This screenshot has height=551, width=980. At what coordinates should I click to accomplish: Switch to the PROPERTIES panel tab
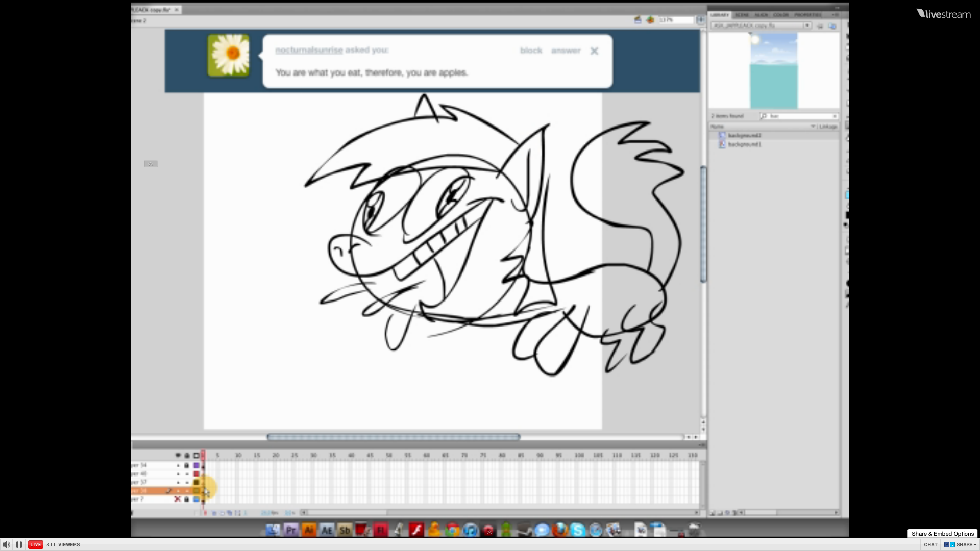click(x=807, y=15)
